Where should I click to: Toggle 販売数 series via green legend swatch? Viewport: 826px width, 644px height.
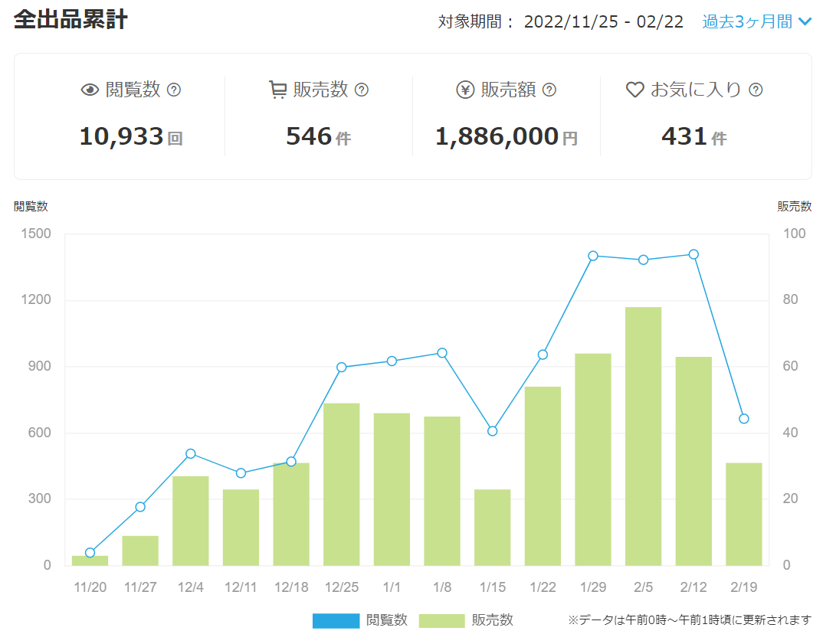tap(442, 621)
